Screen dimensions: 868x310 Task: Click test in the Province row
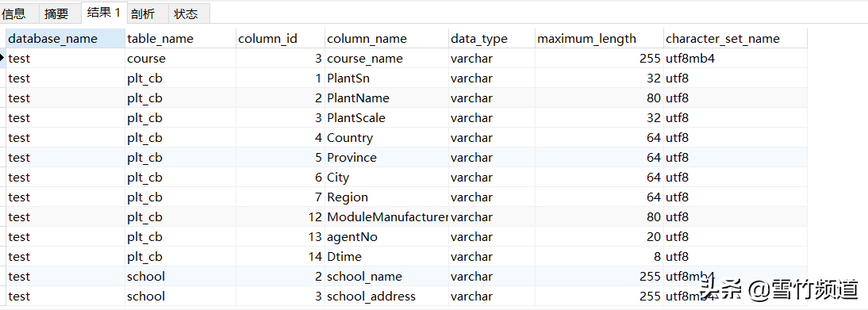coord(65,158)
